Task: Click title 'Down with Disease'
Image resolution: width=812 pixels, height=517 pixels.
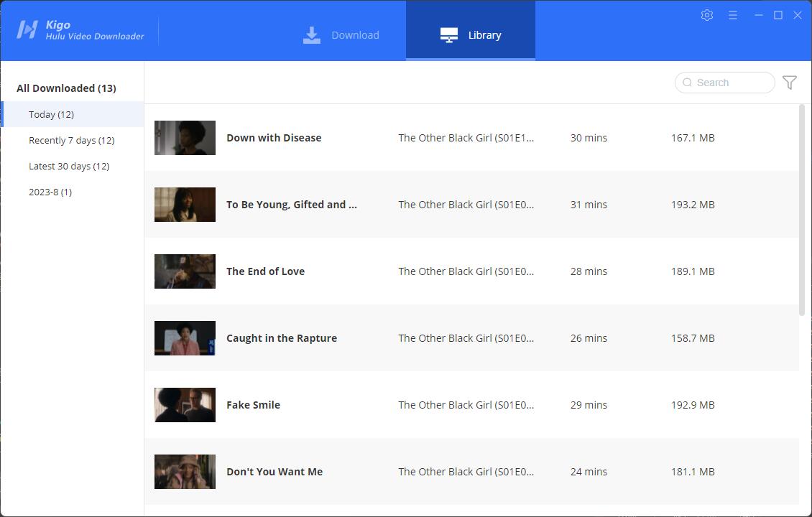Action: pyautogui.click(x=274, y=138)
